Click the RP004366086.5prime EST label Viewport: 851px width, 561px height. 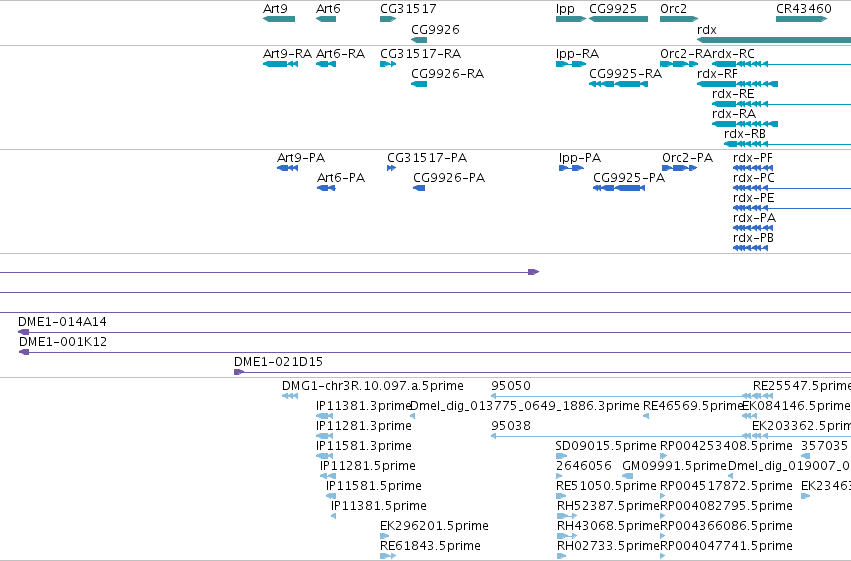click(x=726, y=526)
